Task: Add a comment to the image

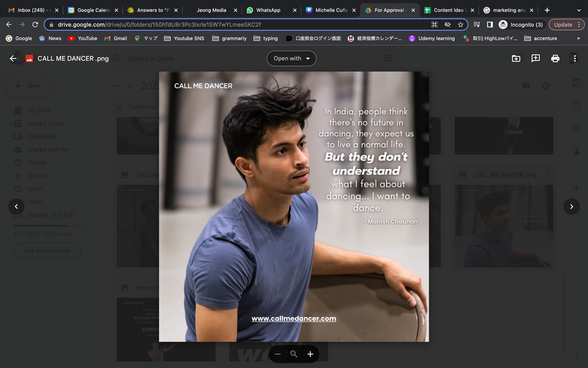Action: pos(536,58)
